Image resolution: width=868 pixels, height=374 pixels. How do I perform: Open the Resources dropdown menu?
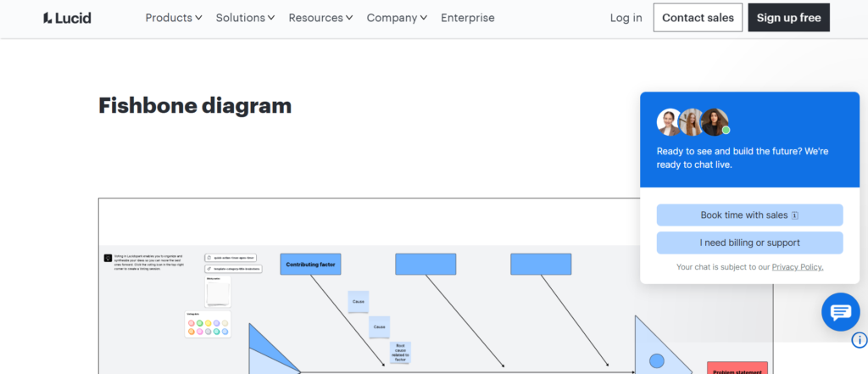tap(321, 18)
